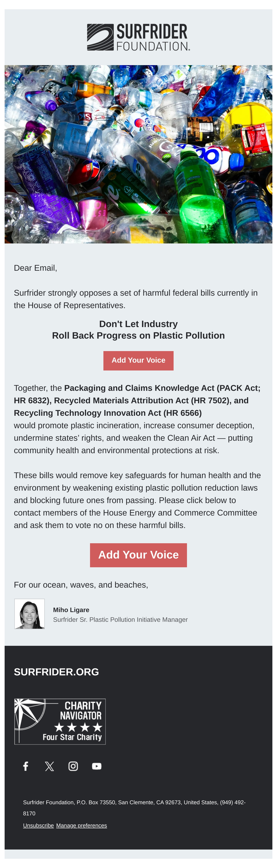This screenshot has width=277, height=868.
Task: Click the Miho Ligare name text
Action: click(71, 610)
